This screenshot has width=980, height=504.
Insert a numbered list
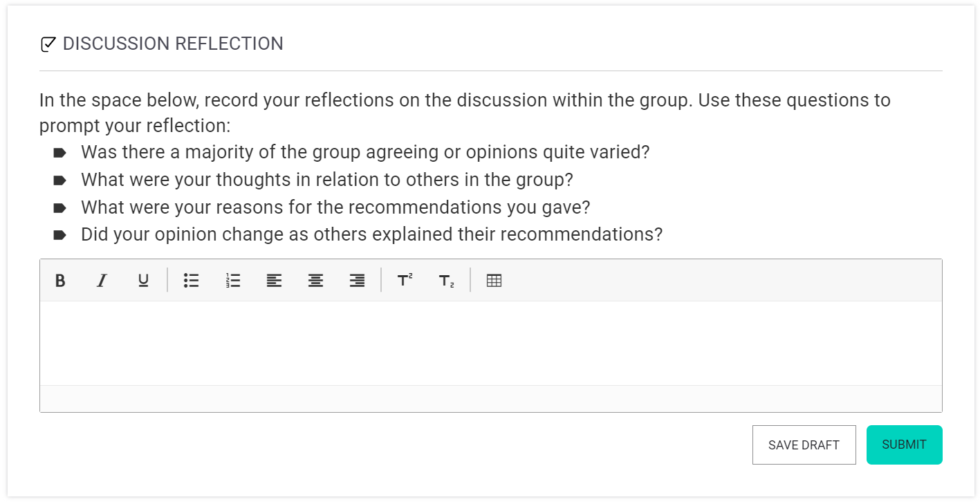coord(233,281)
